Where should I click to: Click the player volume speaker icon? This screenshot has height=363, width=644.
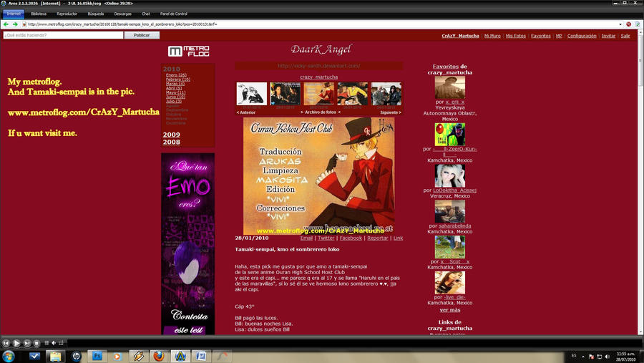[x=54, y=343]
